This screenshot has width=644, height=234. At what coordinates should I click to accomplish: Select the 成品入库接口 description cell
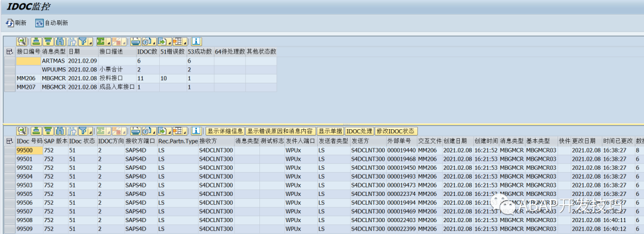(117, 88)
